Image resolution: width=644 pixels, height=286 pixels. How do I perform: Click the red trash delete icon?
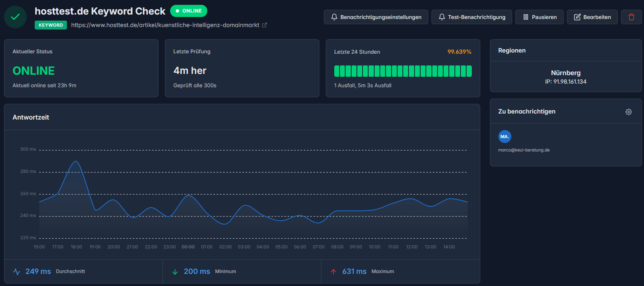(x=631, y=17)
